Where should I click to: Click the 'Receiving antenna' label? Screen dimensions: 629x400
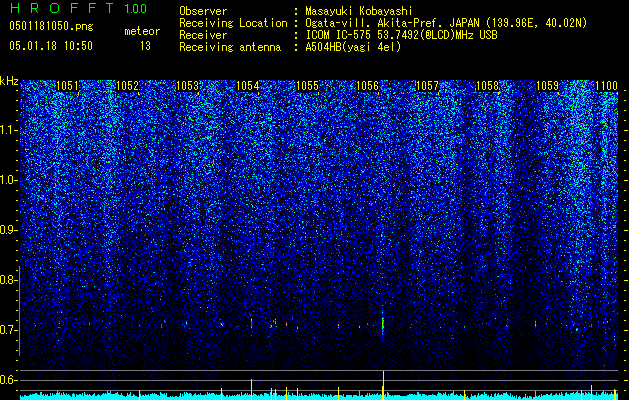pos(230,47)
